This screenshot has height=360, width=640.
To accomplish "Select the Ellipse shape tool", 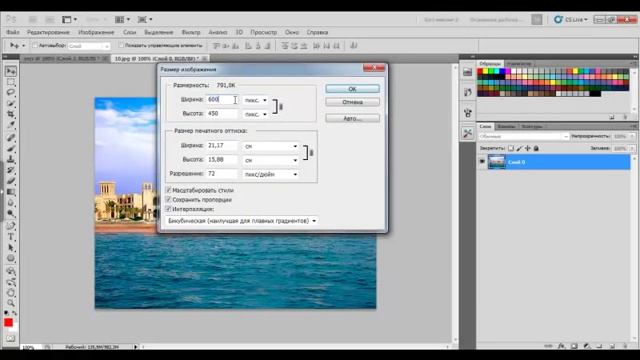I will tap(11, 259).
